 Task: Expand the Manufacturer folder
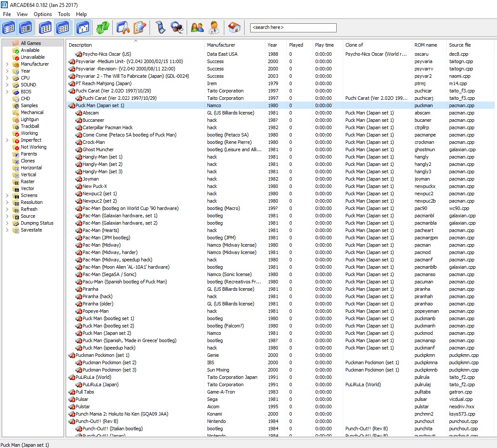point(7,64)
